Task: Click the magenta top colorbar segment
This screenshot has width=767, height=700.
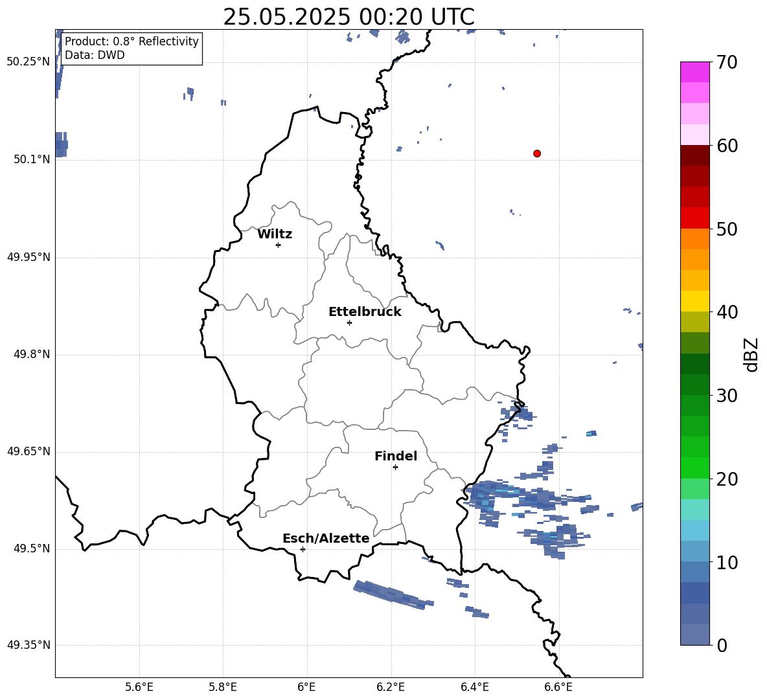Action: pos(694,72)
